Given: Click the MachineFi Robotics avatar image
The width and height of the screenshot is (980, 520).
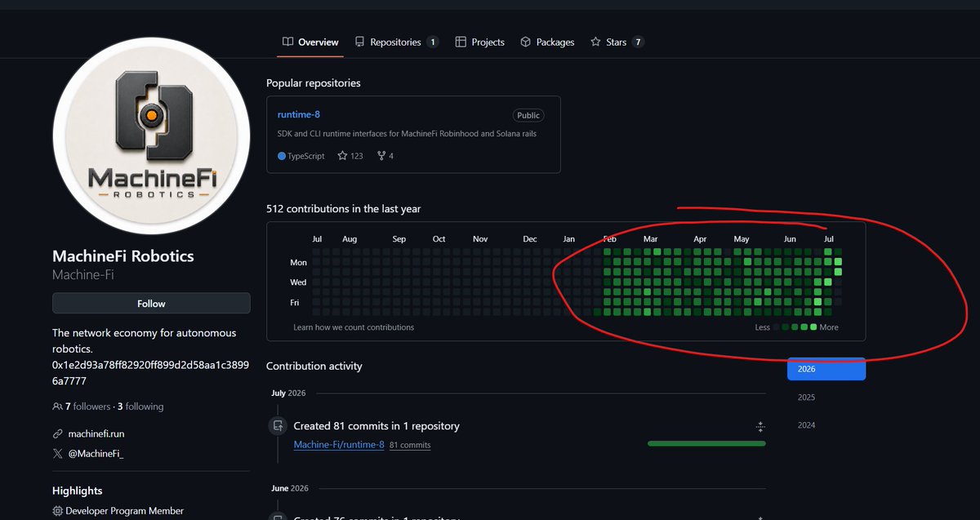Looking at the screenshot, I should pos(151,136).
